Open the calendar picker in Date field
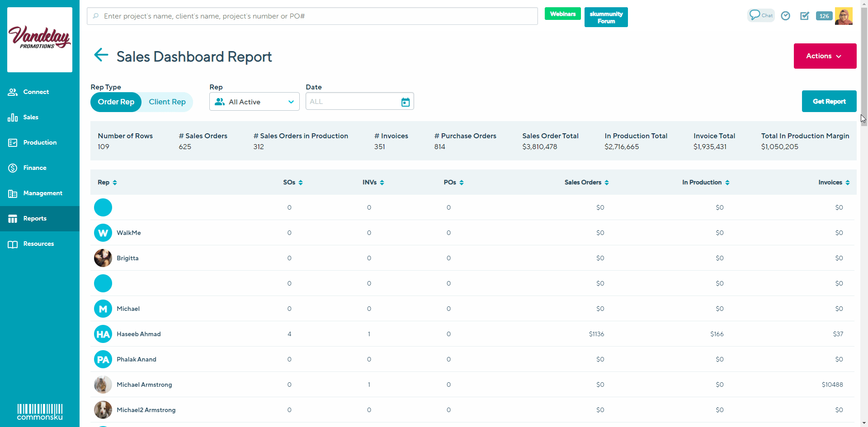The height and width of the screenshot is (427, 868). pos(406,102)
